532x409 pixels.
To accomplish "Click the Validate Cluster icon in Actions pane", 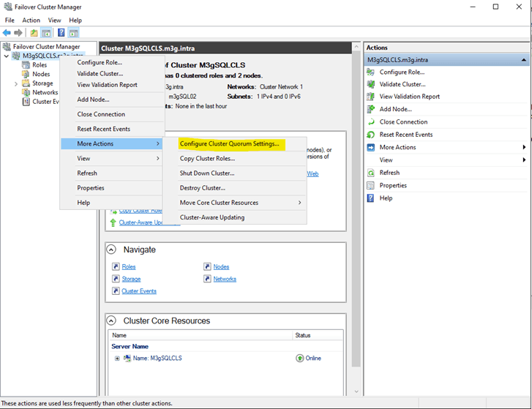I will pos(370,84).
